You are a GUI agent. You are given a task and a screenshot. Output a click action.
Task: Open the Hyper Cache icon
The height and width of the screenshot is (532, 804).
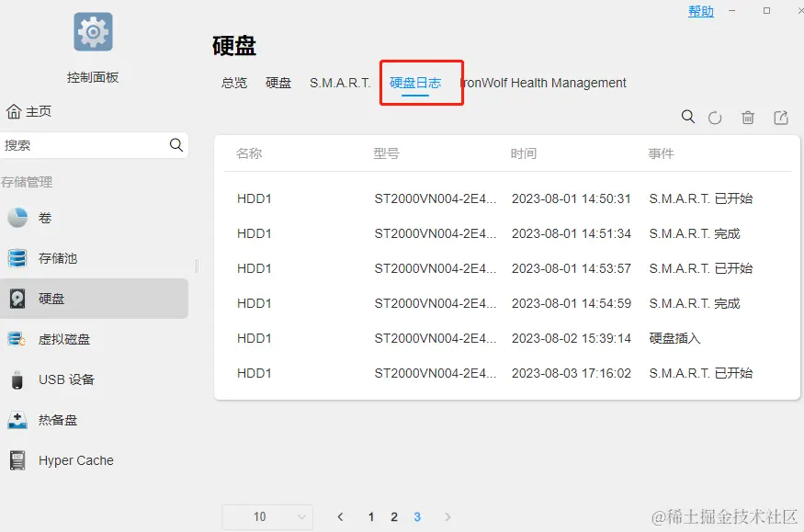point(17,460)
